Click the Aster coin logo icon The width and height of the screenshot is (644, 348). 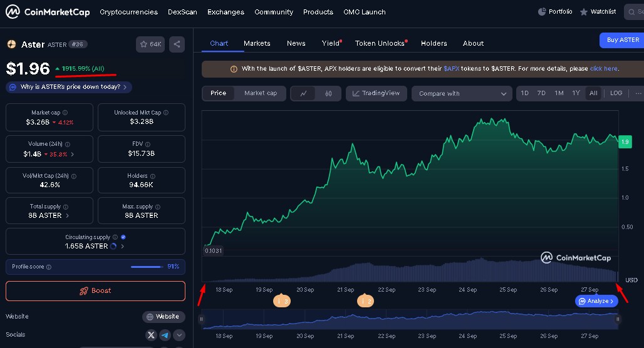11,44
